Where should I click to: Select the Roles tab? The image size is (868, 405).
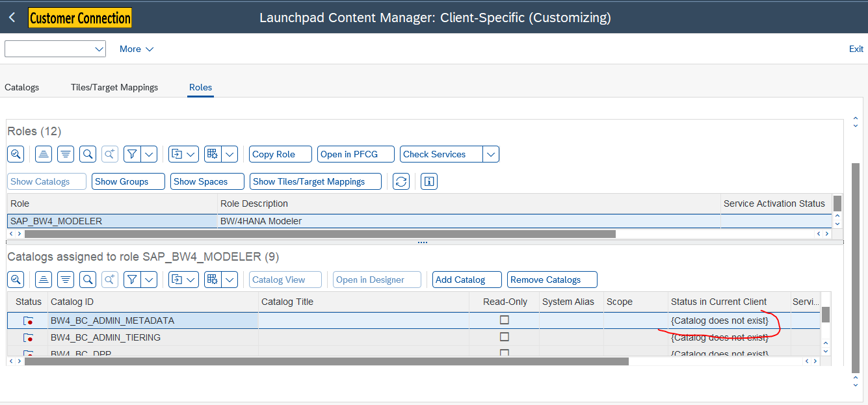201,87
